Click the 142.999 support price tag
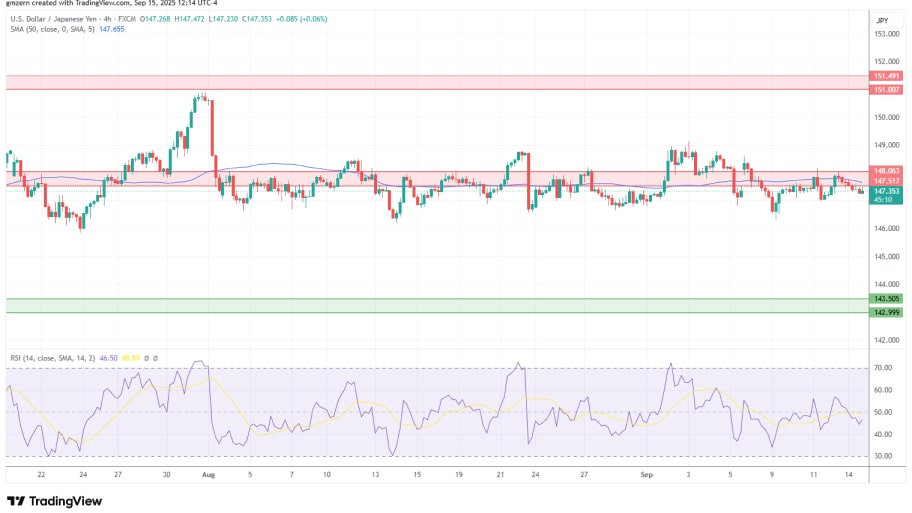This screenshot has width=912, height=513. (x=886, y=312)
